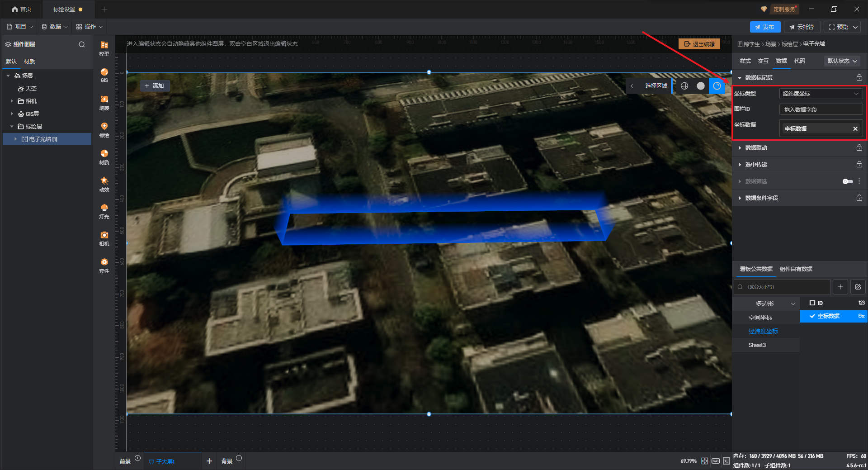Collapse the 标绘层 tree node
The width and height of the screenshot is (868, 470).
click(x=12, y=127)
